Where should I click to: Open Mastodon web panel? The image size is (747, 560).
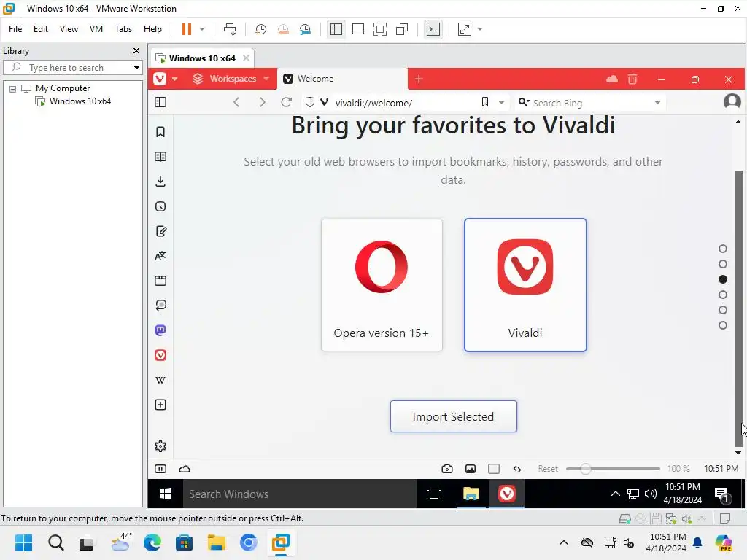(160, 330)
